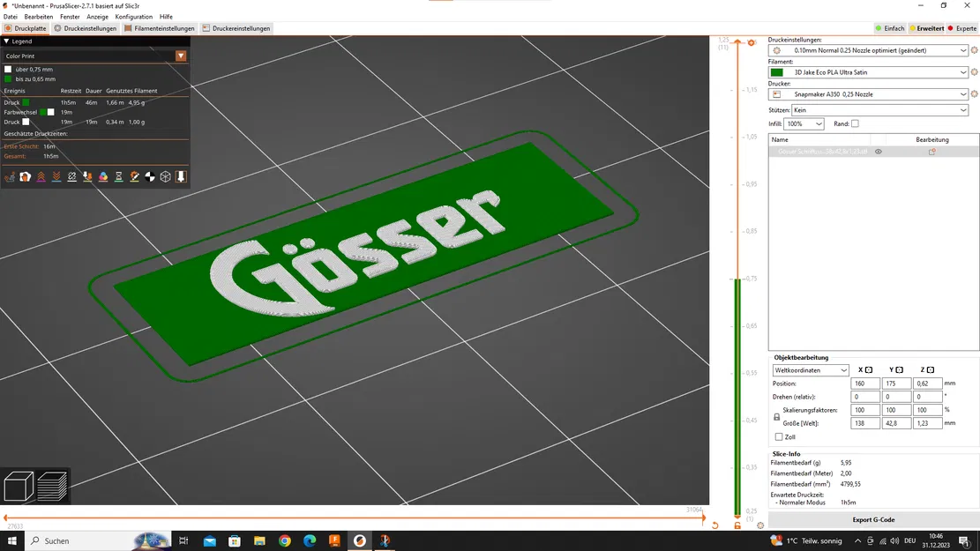Open the Infill percentage dropdown
This screenshot has width=980, height=551.
[804, 123]
